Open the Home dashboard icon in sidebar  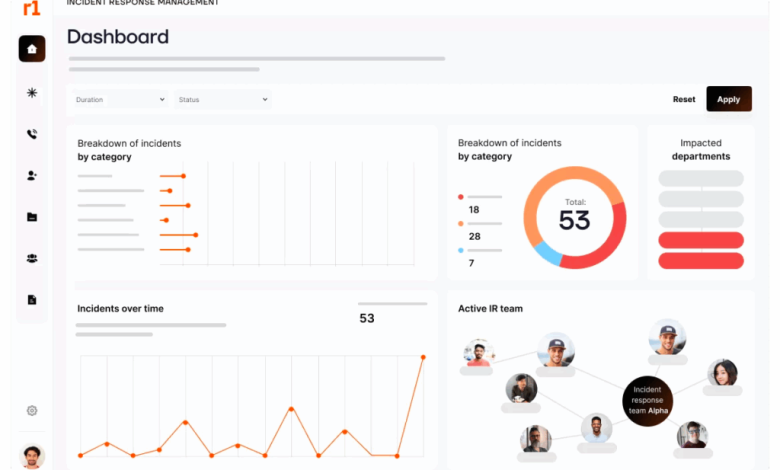(32, 49)
